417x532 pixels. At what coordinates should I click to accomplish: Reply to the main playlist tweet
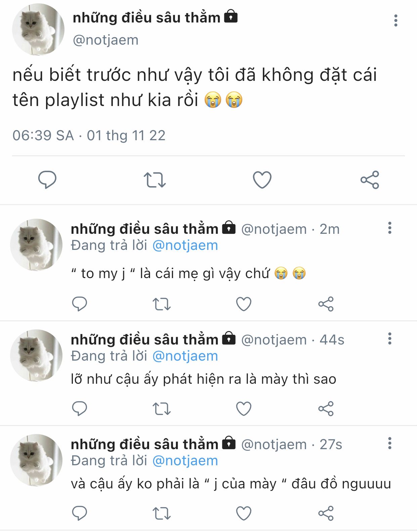47,179
